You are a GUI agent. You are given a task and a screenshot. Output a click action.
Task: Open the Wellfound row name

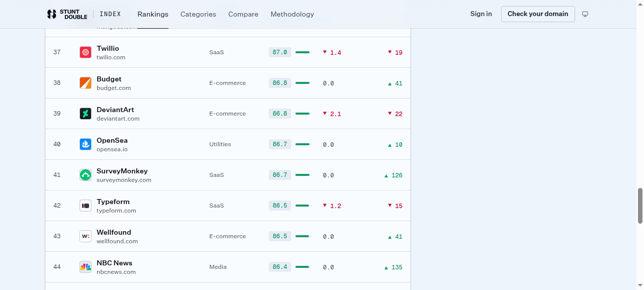click(x=114, y=232)
